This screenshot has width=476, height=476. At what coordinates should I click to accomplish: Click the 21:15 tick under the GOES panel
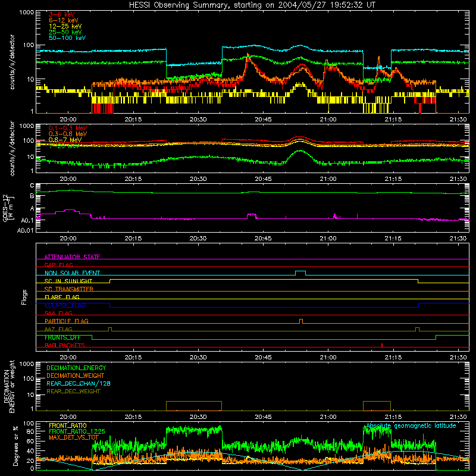pos(393,239)
